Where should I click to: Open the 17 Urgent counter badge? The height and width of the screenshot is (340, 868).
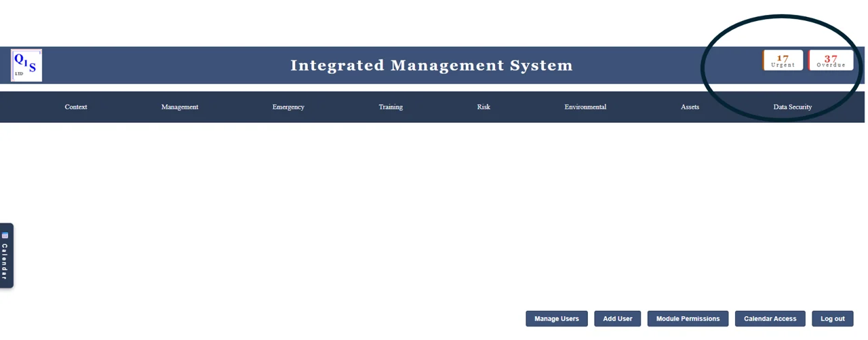[783, 60]
